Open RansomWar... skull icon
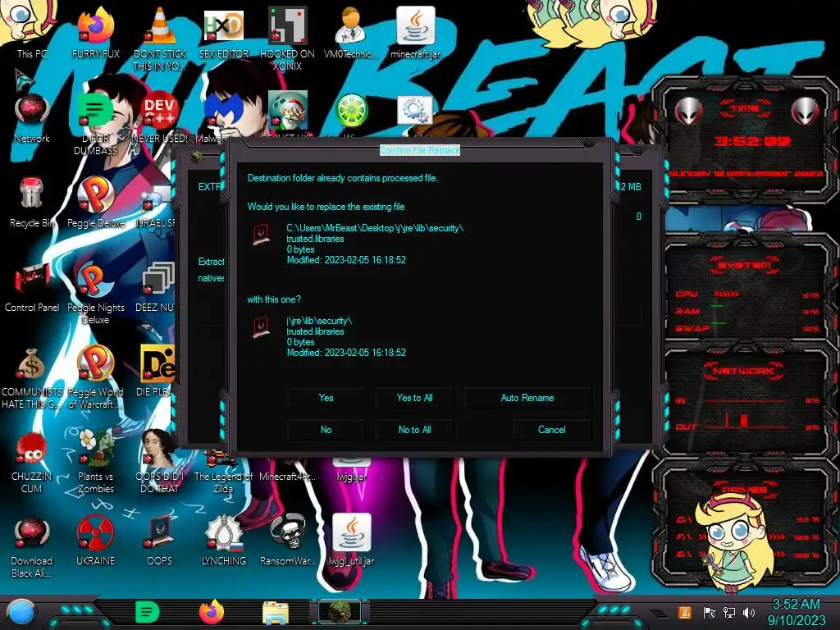 (287, 541)
